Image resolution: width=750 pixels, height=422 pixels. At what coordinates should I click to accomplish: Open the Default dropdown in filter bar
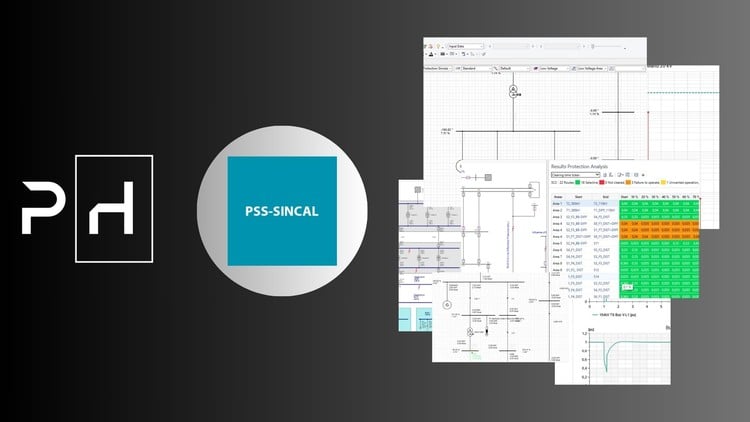[515, 68]
